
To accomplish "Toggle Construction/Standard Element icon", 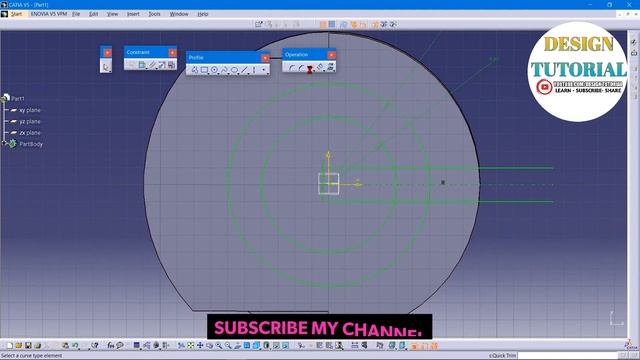I will (343, 24).
